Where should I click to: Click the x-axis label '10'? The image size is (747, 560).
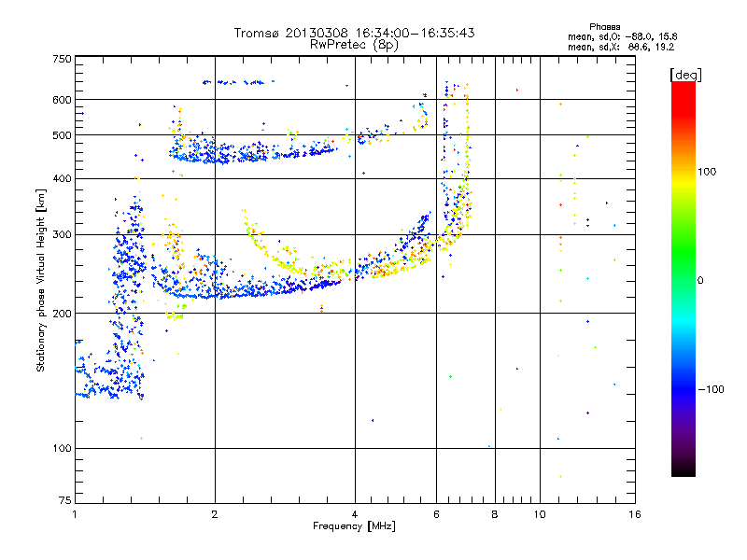pos(540,514)
